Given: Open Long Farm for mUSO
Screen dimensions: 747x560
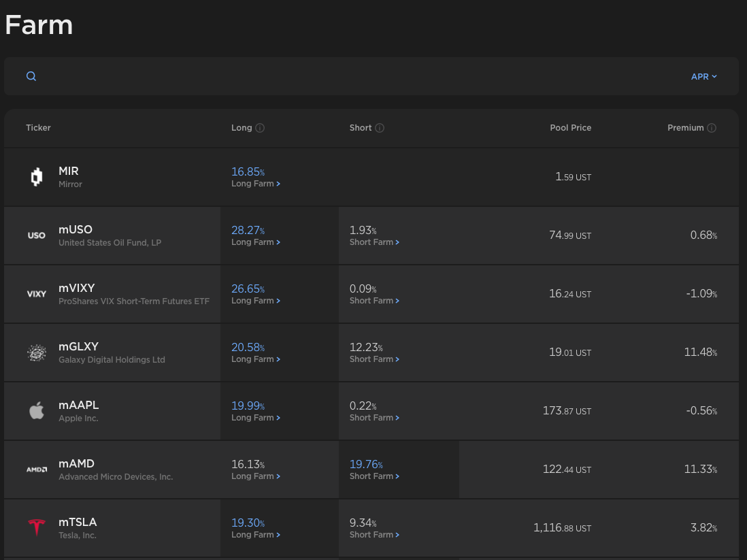Looking at the screenshot, I should pyautogui.click(x=256, y=242).
